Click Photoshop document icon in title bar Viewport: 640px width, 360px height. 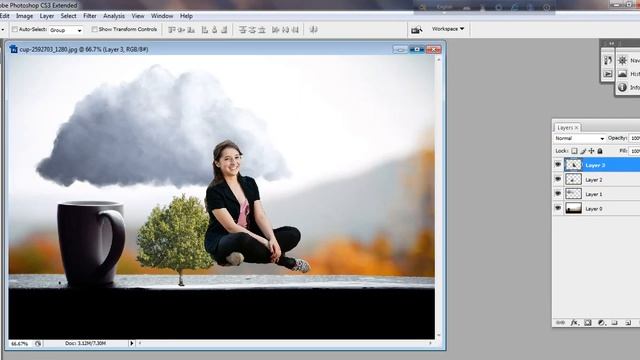[x=13, y=49]
